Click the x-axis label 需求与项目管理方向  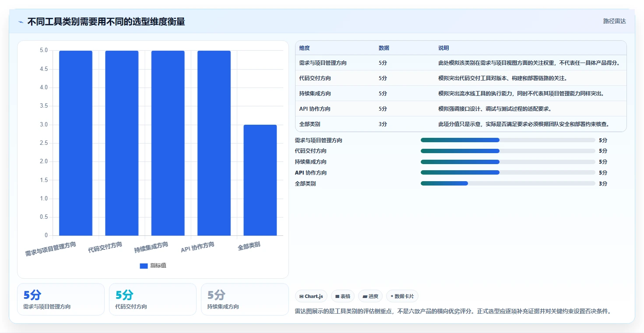coord(51,249)
